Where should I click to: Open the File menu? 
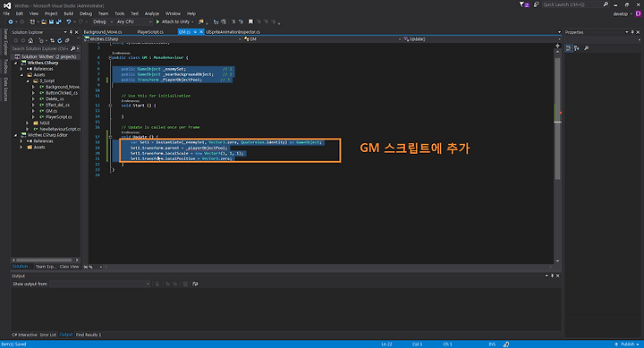pos(6,13)
